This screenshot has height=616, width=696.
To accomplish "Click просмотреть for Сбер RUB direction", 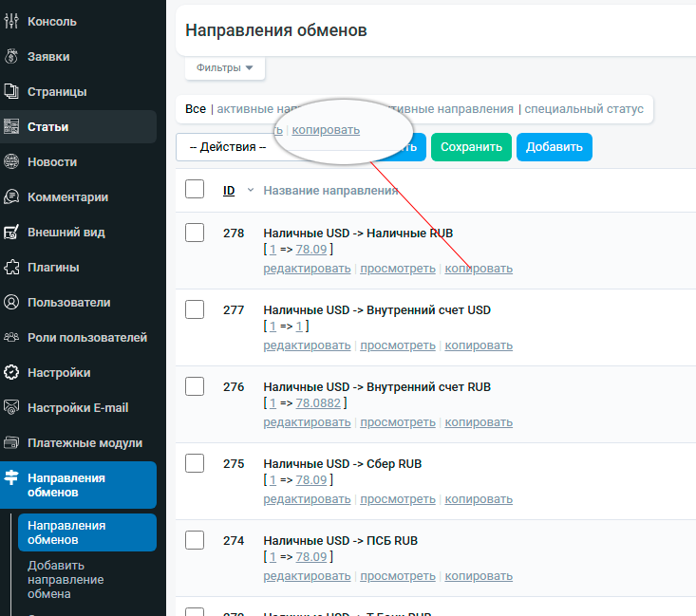I will [x=398, y=499].
